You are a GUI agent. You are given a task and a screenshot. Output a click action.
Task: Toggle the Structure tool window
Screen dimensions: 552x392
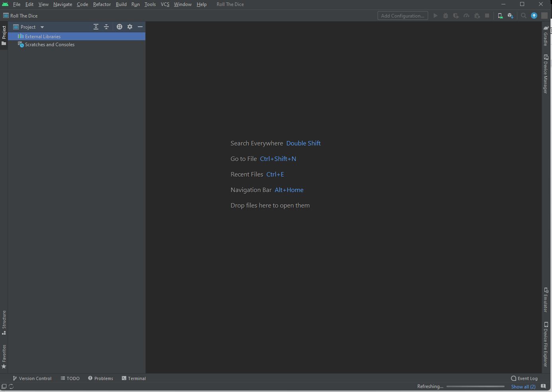tap(4, 320)
